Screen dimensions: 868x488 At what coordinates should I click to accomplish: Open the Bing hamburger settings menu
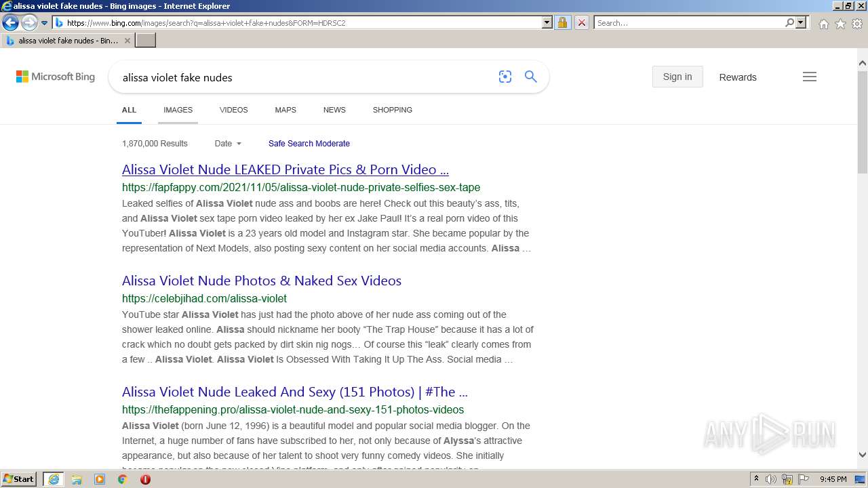point(810,77)
